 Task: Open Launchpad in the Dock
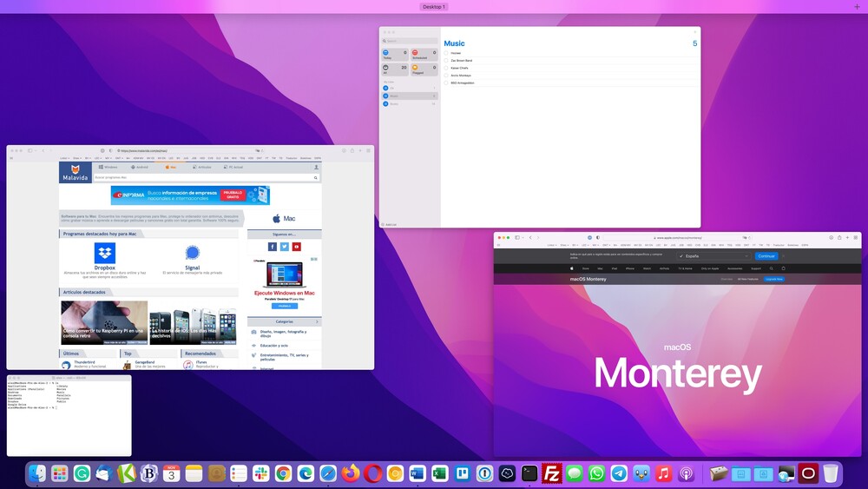pyautogui.click(x=60, y=473)
